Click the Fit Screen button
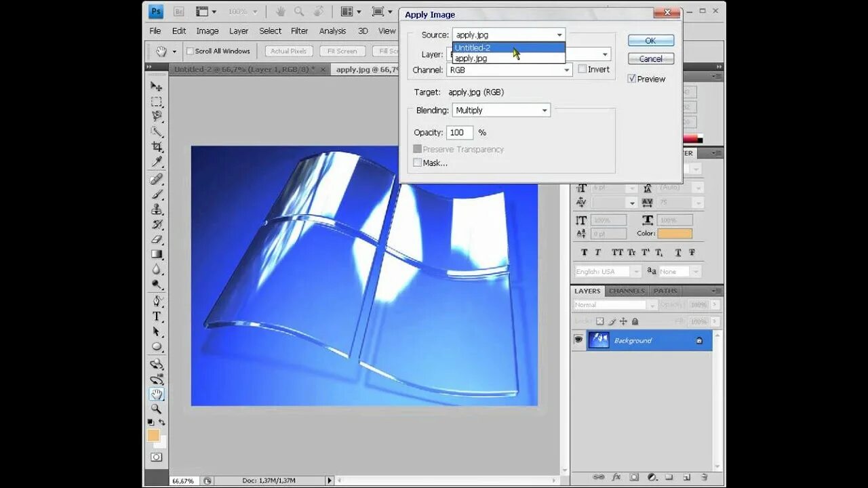 [342, 51]
